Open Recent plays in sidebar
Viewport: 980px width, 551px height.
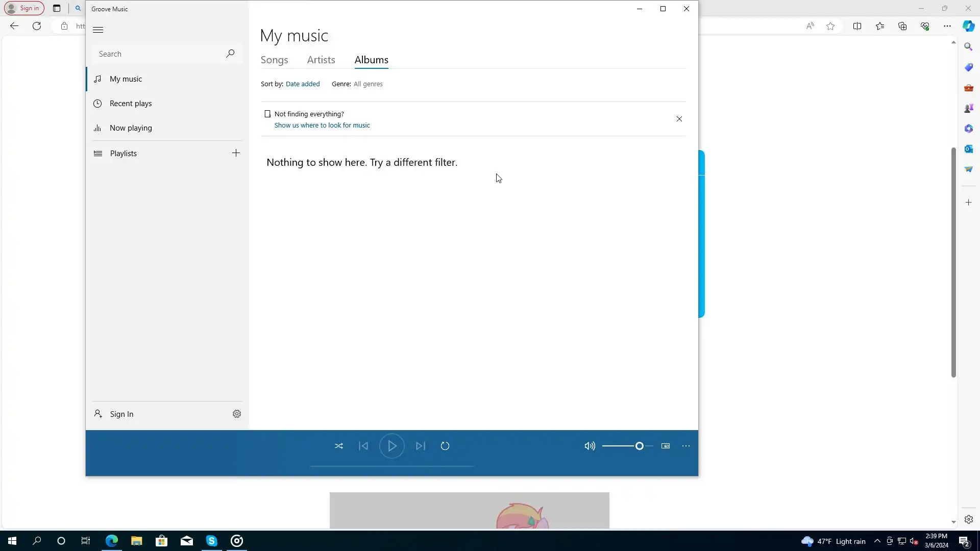point(131,104)
